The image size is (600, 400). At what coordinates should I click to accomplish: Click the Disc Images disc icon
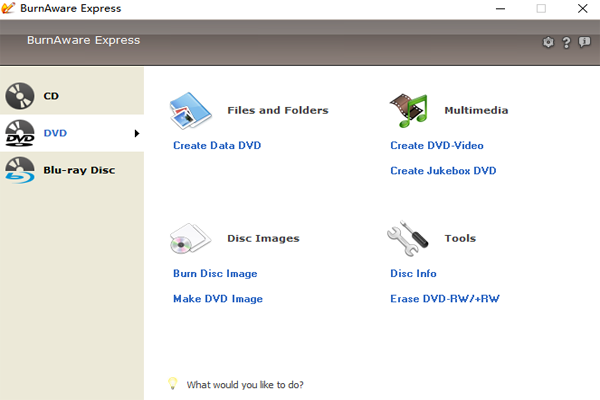[190, 238]
